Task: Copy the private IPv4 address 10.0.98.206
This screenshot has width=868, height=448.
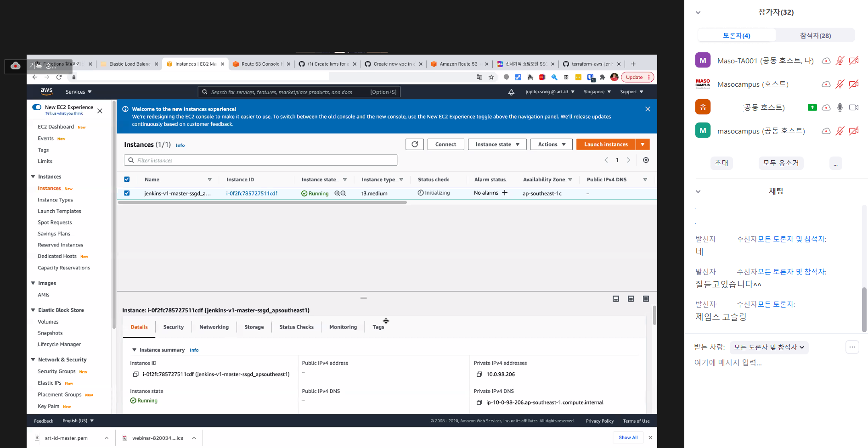Action: [x=479, y=375]
